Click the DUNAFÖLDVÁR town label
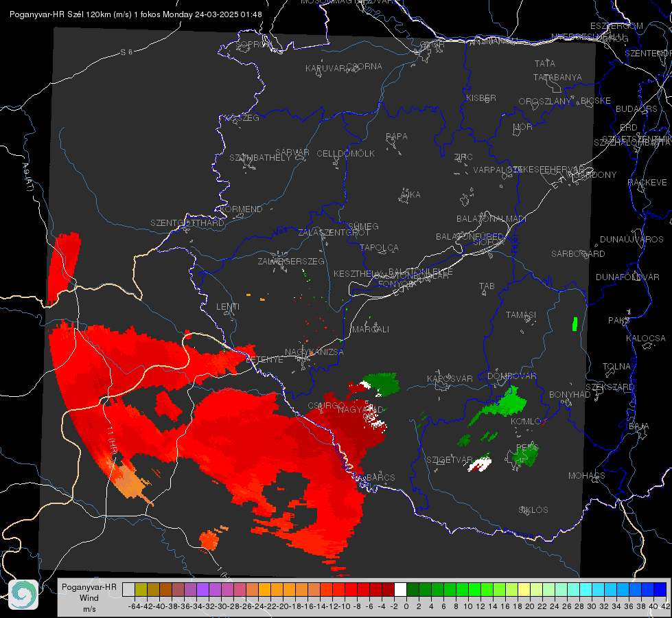Screen dimensions: 672x618 627,277
